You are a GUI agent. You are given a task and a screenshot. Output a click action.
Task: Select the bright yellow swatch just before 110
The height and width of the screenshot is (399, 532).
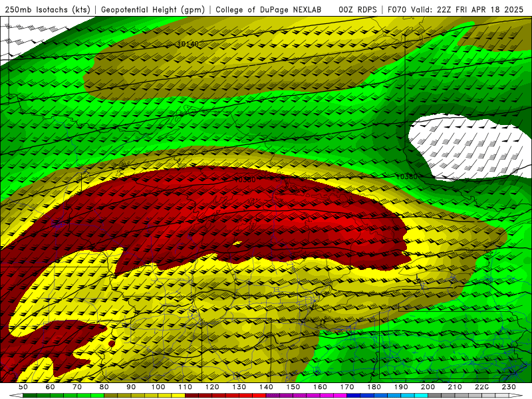click(178, 396)
